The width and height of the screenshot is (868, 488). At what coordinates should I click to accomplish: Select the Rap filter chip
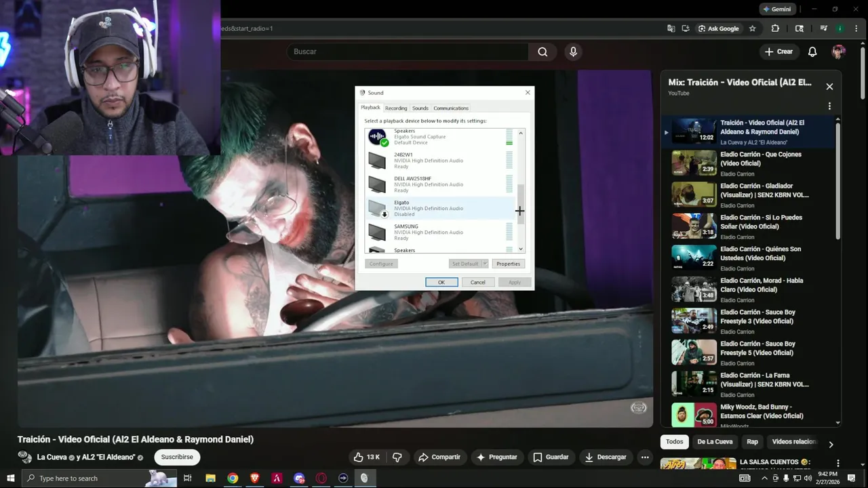pyautogui.click(x=752, y=442)
